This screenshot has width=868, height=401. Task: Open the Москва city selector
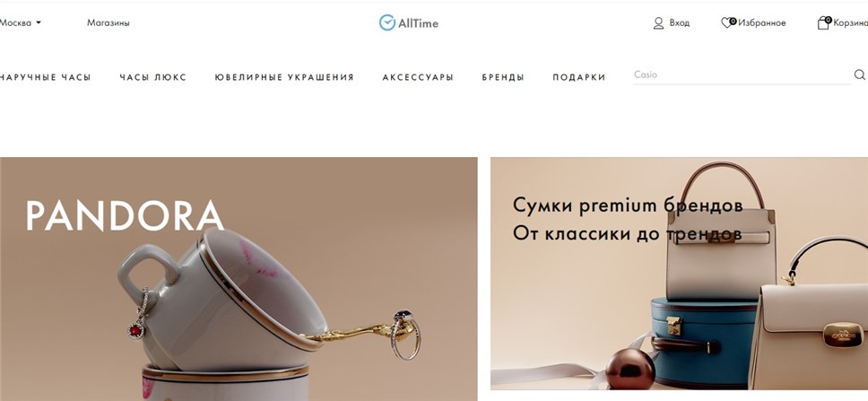point(20,23)
